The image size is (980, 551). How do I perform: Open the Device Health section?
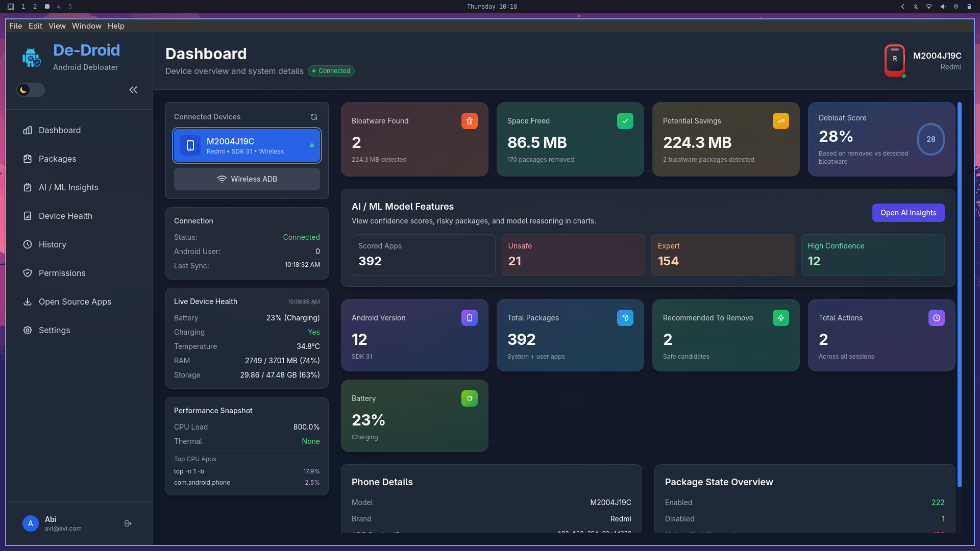click(65, 216)
